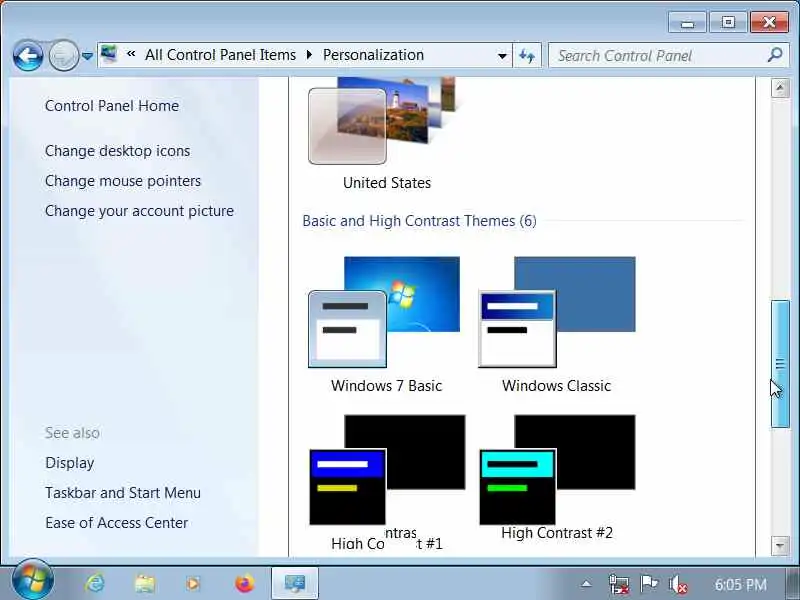800x600 pixels.
Task: Refresh the Control Panel page
Action: coord(527,55)
